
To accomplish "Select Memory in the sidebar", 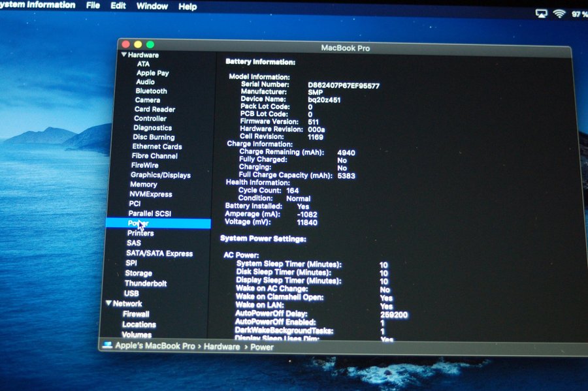I will pos(144,184).
